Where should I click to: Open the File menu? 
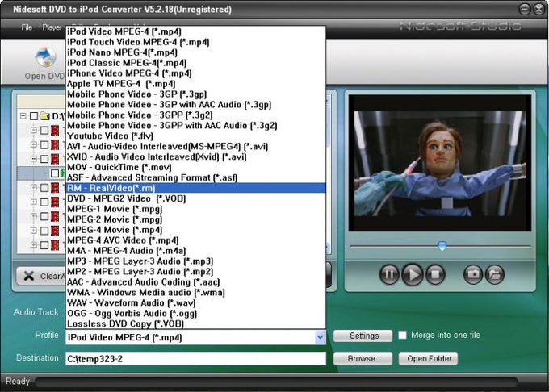(27, 27)
